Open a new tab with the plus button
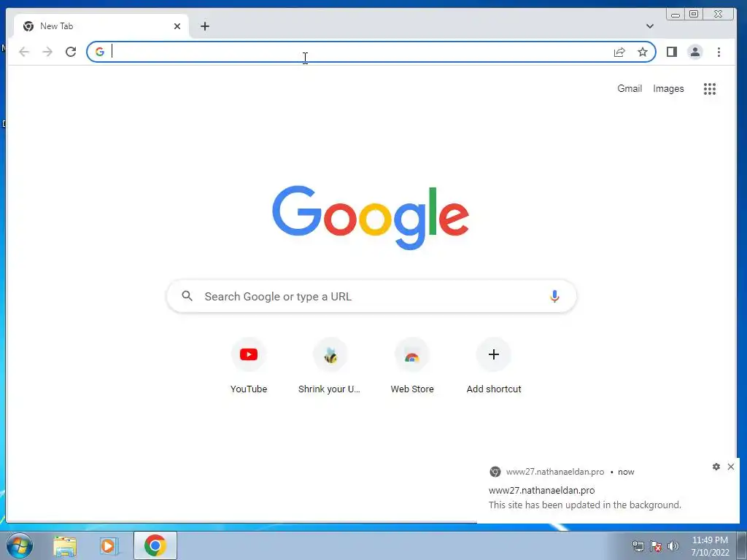This screenshot has width=747, height=560. tap(205, 26)
